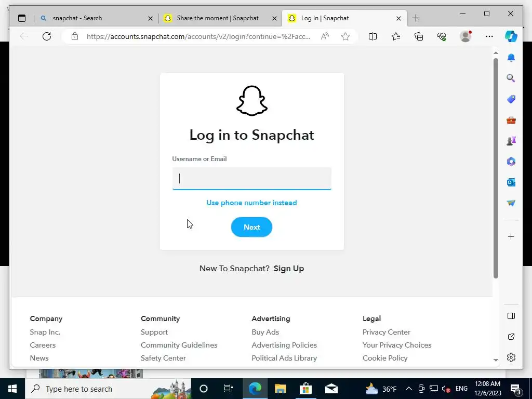532x399 pixels.
Task: Open Community Guidelines footer link
Action: click(179, 345)
